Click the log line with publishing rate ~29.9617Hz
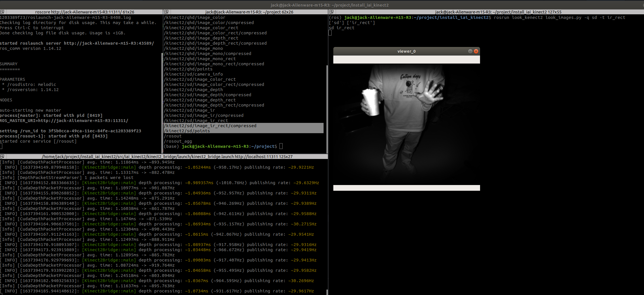This screenshot has height=295, width=644. point(157,291)
